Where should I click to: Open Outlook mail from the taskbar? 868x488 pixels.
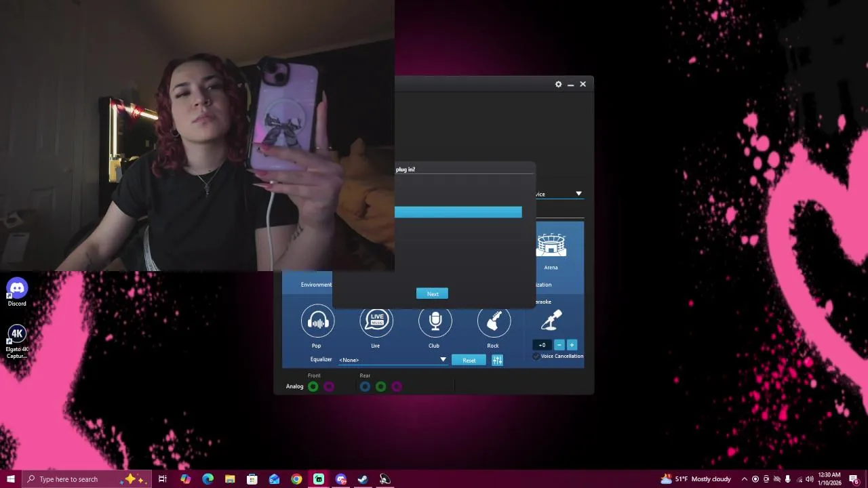pyautogui.click(x=274, y=479)
